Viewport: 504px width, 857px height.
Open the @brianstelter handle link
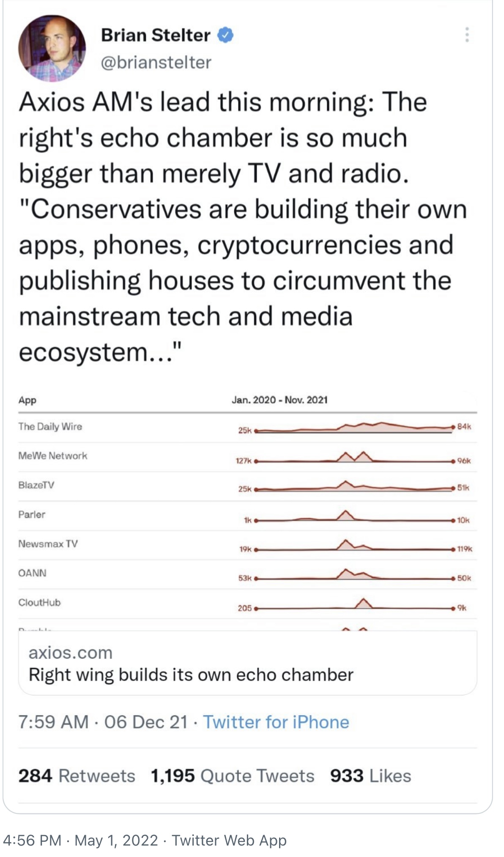point(156,63)
